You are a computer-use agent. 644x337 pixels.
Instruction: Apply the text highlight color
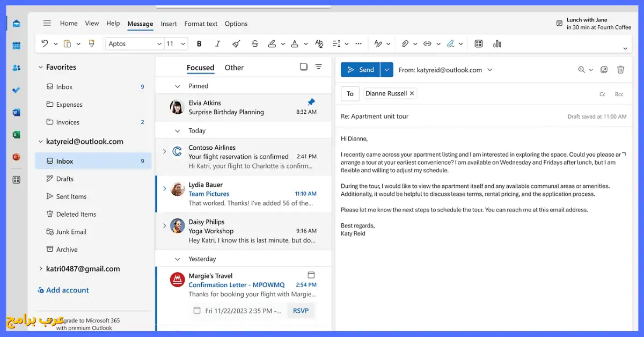point(272,44)
